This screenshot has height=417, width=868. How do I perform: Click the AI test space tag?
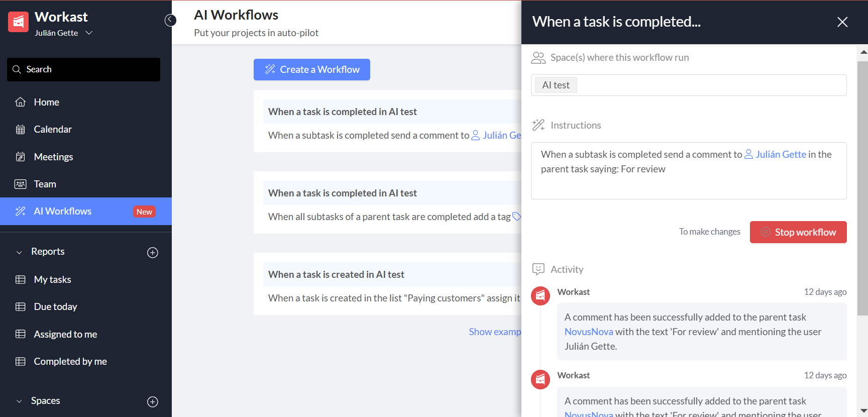pyautogui.click(x=556, y=85)
